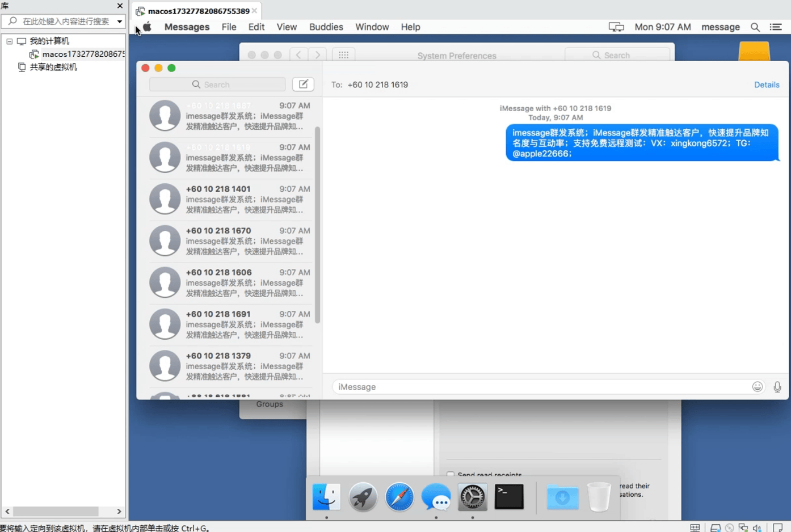Toggle Send read receipts checkbox
Image resolution: width=791 pixels, height=532 pixels.
pos(451,475)
